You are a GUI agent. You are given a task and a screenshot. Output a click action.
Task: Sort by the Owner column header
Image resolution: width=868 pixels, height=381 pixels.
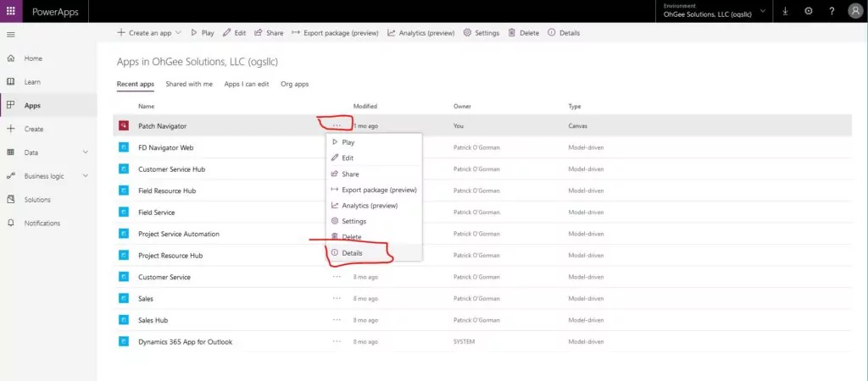tap(462, 106)
